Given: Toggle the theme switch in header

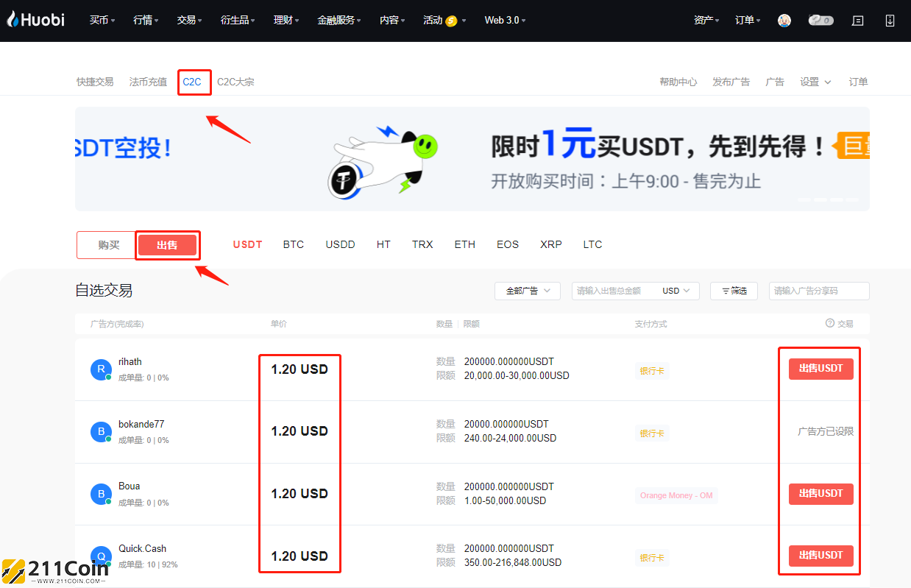Looking at the screenshot, I should click(x=820, y=21).
